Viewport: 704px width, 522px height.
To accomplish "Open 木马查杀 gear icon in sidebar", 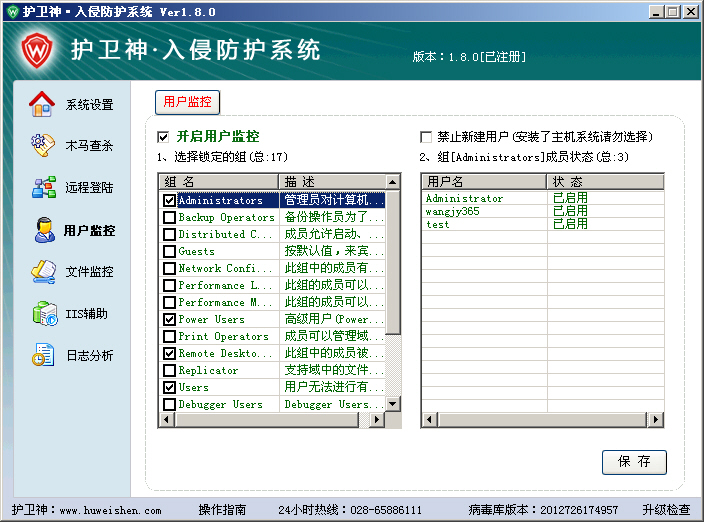I will point(43,145).
